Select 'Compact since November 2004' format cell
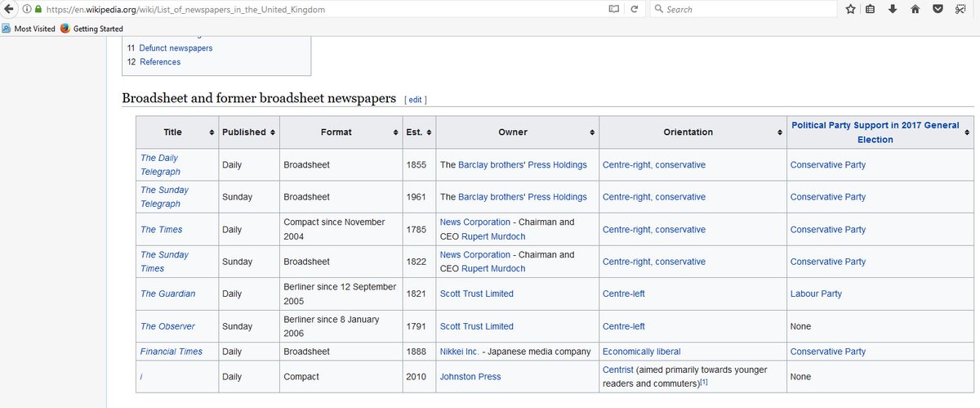The width and height of the screenshot is (980, 408). (341, 229)
